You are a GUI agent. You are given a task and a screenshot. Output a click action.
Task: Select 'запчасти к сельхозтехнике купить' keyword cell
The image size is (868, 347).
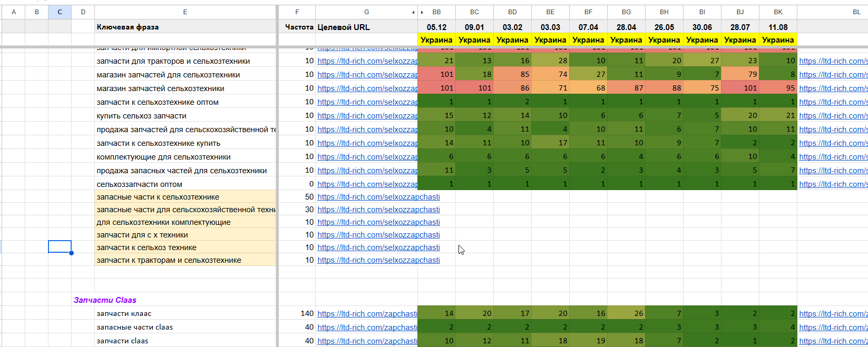[185, 143]
